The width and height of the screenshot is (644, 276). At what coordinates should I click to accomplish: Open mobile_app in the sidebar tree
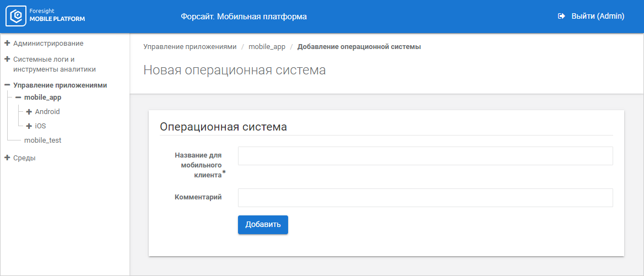click(42, 98)
